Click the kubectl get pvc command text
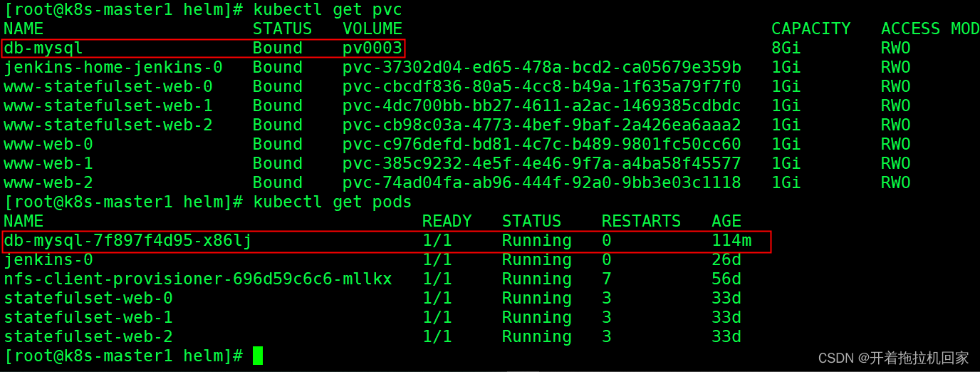 point(328,10)
